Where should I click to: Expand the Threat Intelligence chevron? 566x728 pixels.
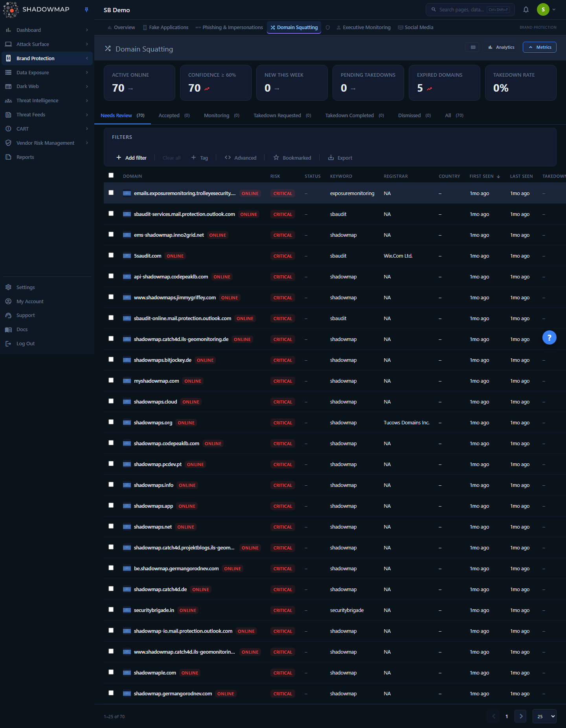coord(87,101)
